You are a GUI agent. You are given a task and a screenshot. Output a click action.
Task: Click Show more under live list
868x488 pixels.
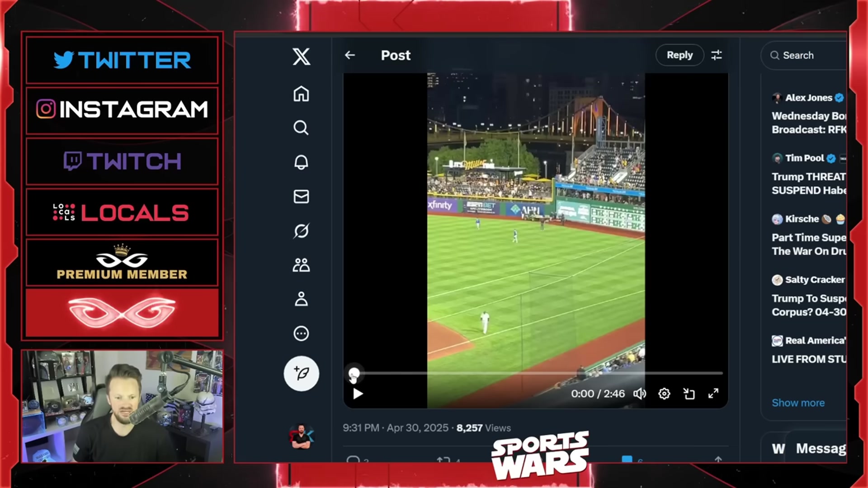click(x=798, y=403)
